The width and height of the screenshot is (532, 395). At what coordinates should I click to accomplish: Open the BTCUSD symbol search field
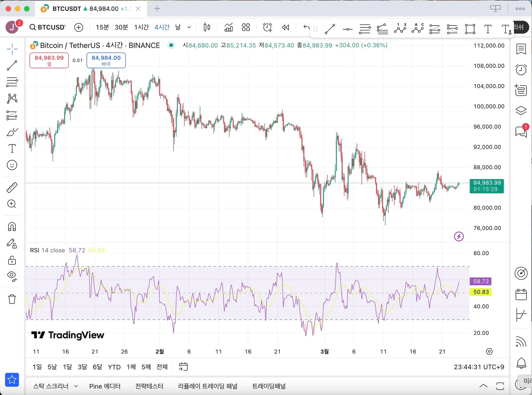pos(48,27)
